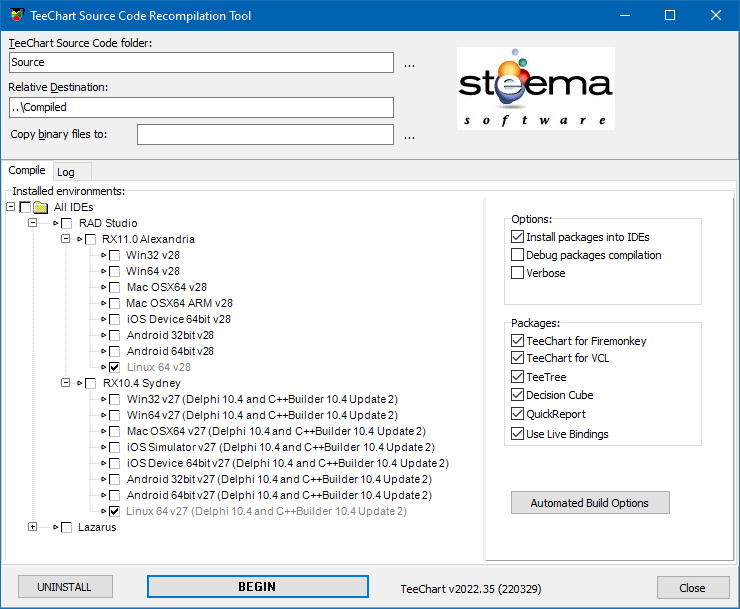Select the Lazarus tree label
The width and height of the screenshot is (740, 609).
point(97,527)
